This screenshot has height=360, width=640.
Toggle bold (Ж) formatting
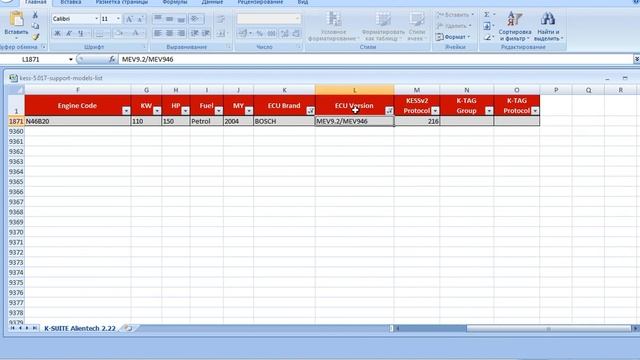pyautogui.click(x=58, y=33)
